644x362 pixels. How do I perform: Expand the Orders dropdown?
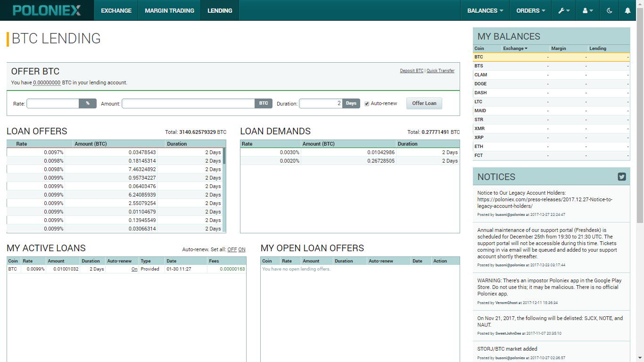coord(531,10)
